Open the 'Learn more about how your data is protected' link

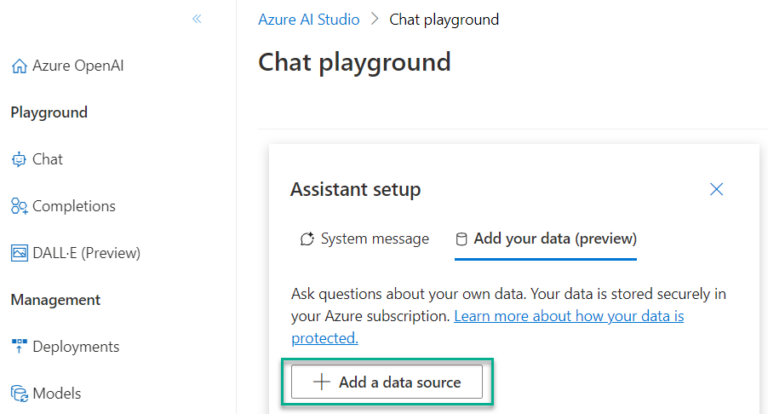coord(568,316)
